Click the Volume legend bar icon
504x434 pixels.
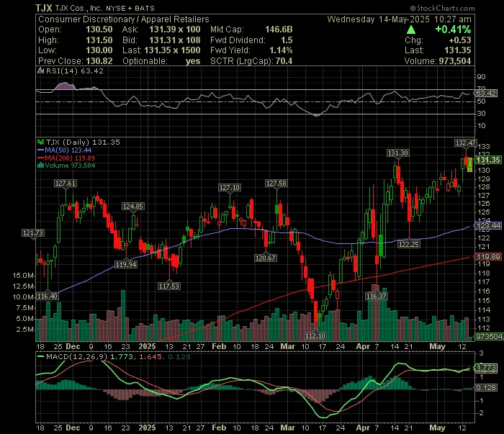click(40, 166)
